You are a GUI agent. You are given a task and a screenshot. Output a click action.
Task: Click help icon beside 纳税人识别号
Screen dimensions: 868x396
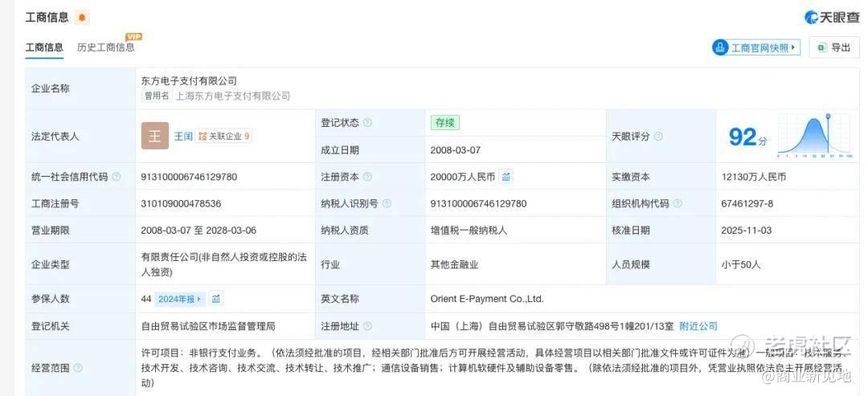click(x=387, y=203)
